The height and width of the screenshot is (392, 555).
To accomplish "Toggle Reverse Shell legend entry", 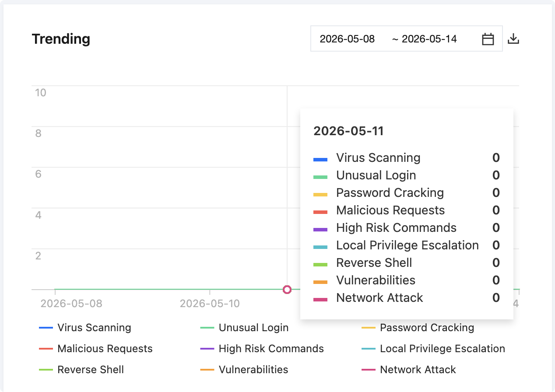I will point(81,370).
